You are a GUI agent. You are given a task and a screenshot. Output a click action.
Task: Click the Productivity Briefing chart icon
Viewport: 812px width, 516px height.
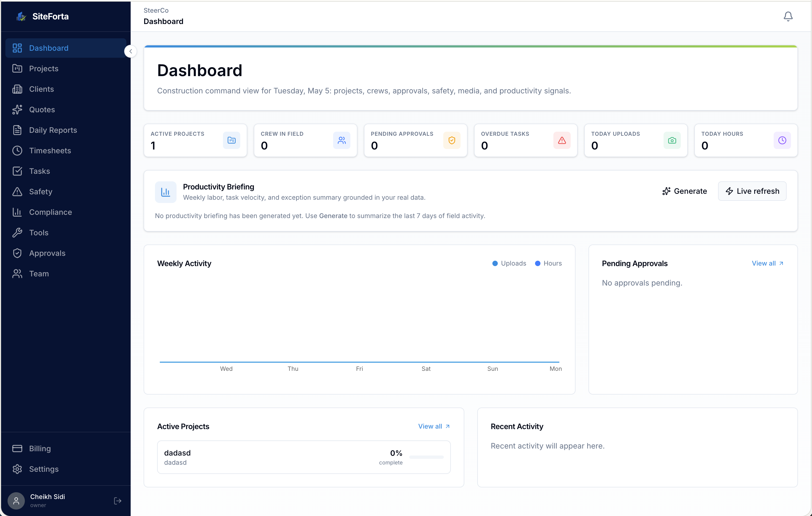[165, 192]
